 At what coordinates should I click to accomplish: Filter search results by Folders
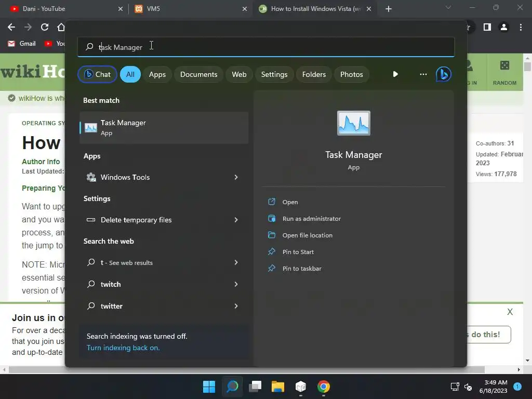(x=314, y=74)
